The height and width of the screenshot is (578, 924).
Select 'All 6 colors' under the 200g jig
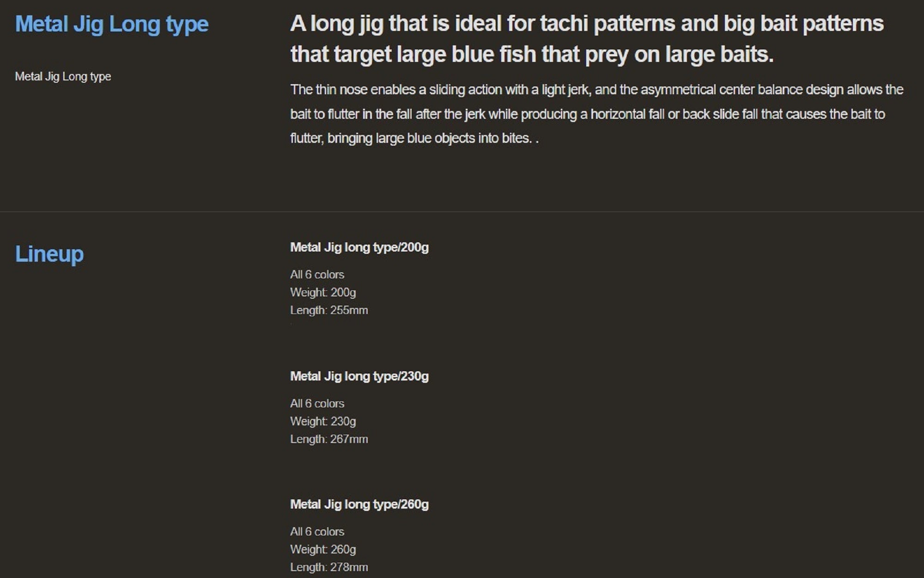[x=317, y=275]
